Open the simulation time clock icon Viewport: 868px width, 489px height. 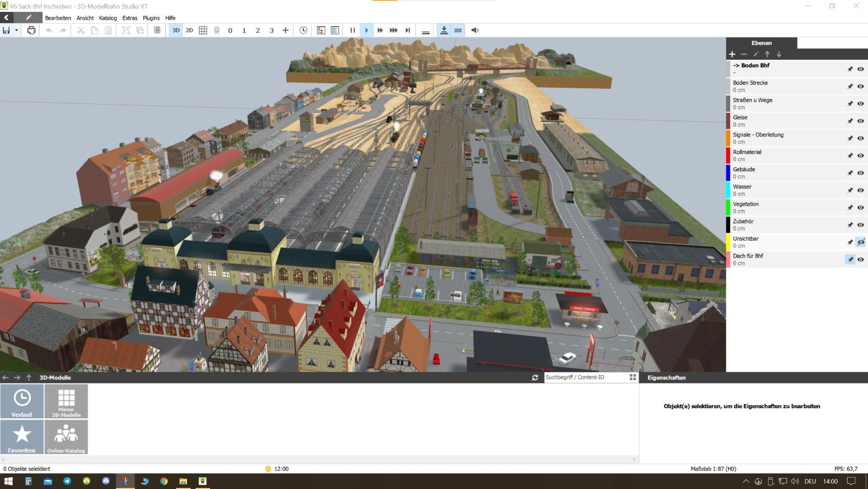[303, 30]
